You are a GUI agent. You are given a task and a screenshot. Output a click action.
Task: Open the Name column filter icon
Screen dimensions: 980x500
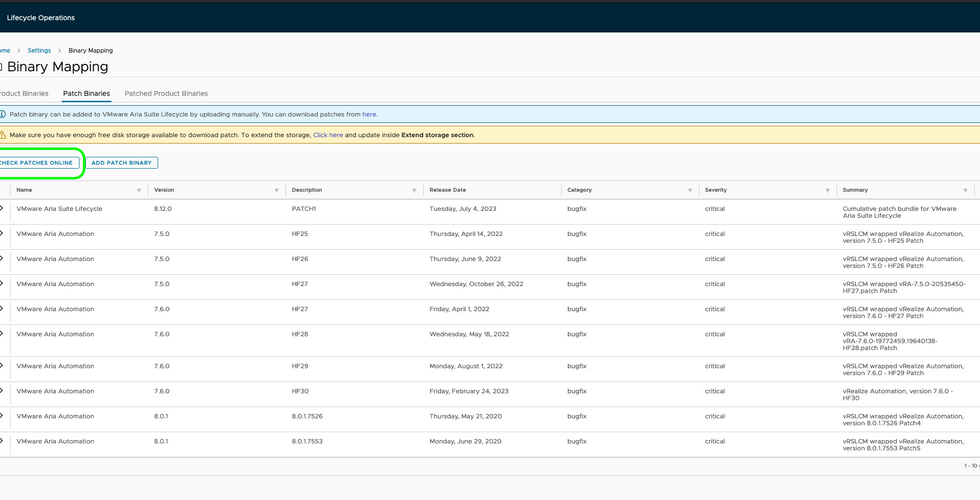pyautogui.click(x=139, y=191)
